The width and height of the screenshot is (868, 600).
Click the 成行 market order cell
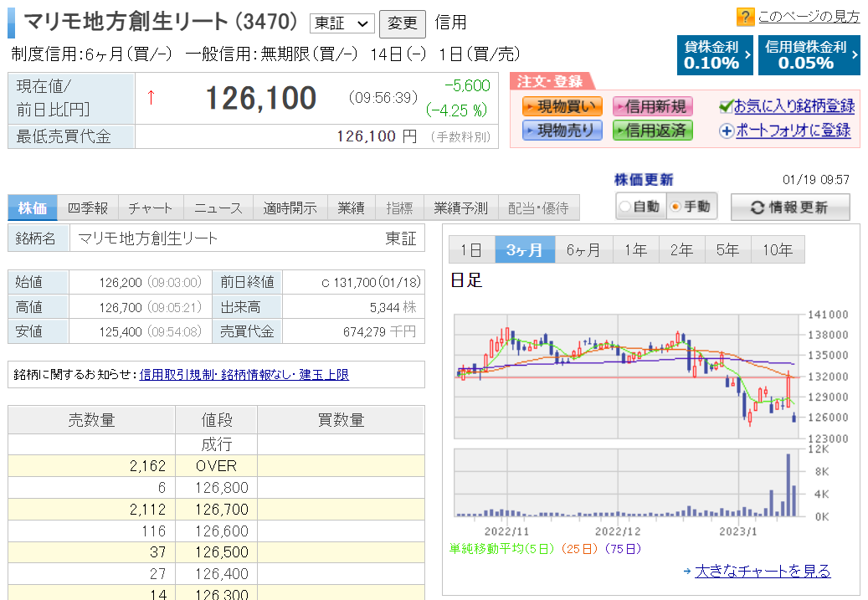tap(217, 444)
